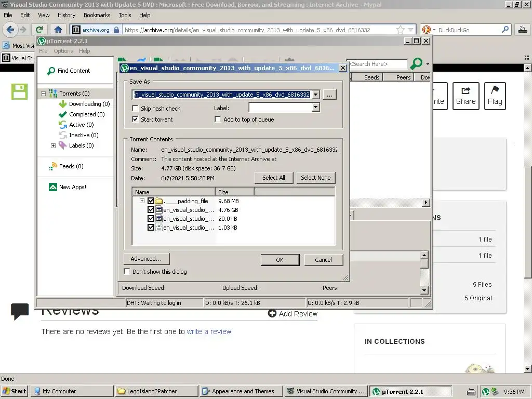Enable Add to top of queue

[x=218, y=119]
